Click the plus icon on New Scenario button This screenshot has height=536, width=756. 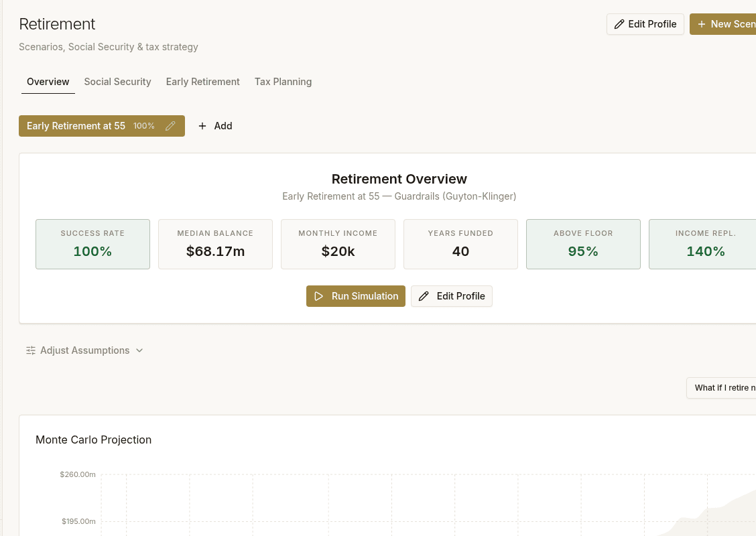pos(702,24)
